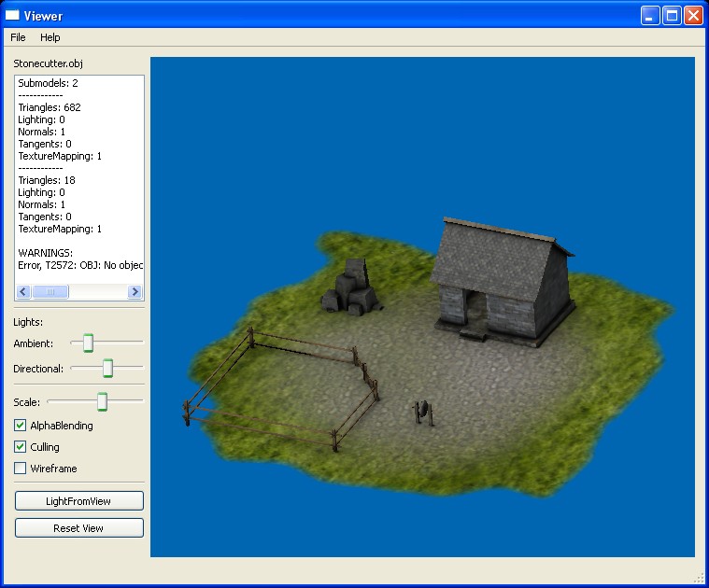Click the Directional light slider handle
The image size is (709, 588).
pyautogui.click(x=107, y=369)
